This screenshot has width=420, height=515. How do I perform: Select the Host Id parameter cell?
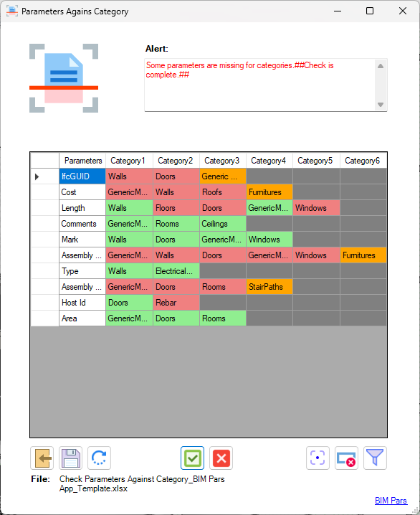click(82, 303)
